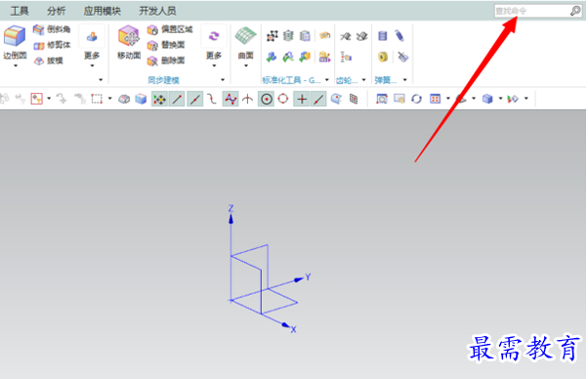588x379 pixels.
Task: Click the delete spring icon with X
Action: coord(402,57)
